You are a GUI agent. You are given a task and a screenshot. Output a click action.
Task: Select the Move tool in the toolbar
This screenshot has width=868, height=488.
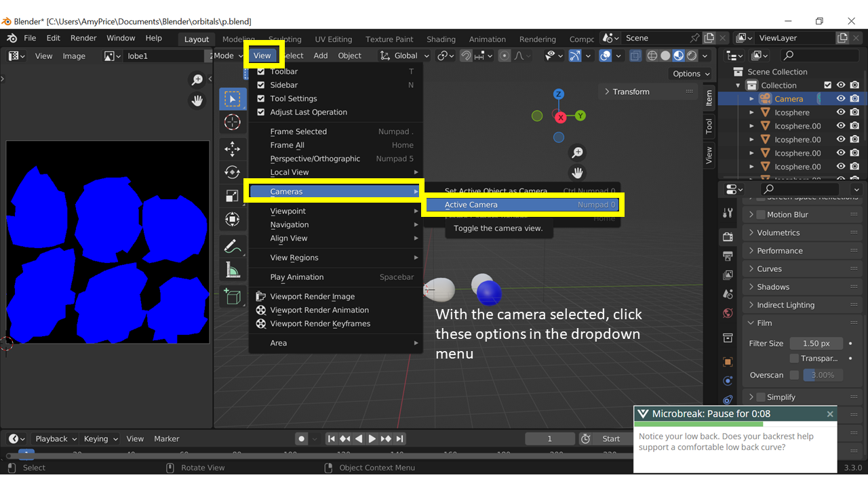coord(233,148)
